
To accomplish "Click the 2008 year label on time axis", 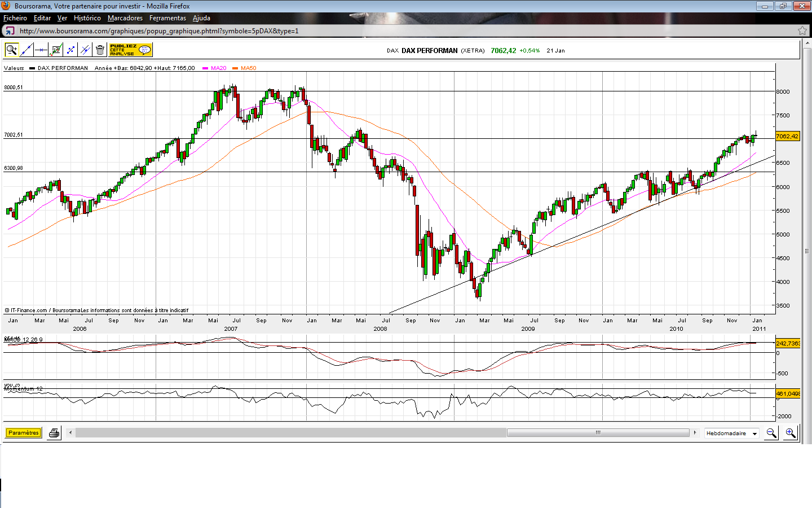I will (x=380, y=329).
